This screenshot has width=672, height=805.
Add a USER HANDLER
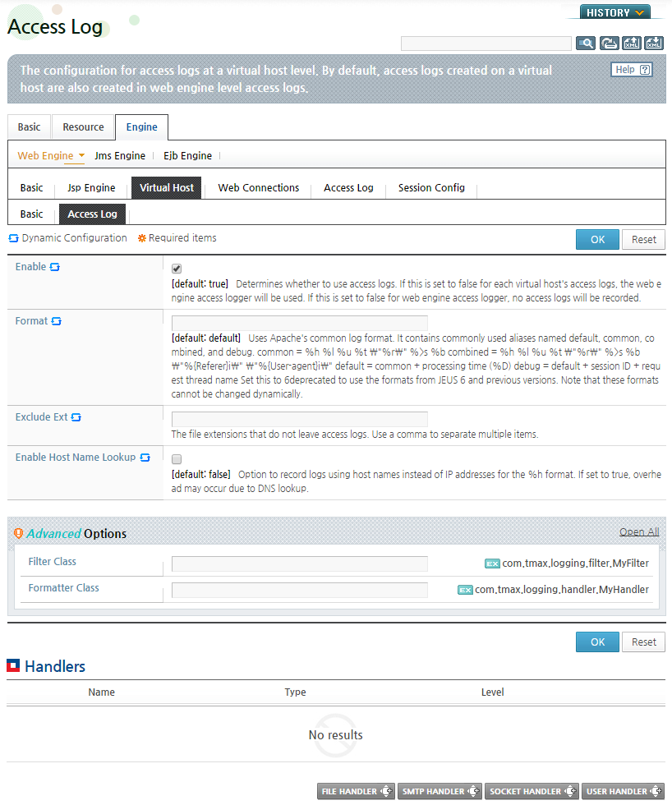(624, 791)
